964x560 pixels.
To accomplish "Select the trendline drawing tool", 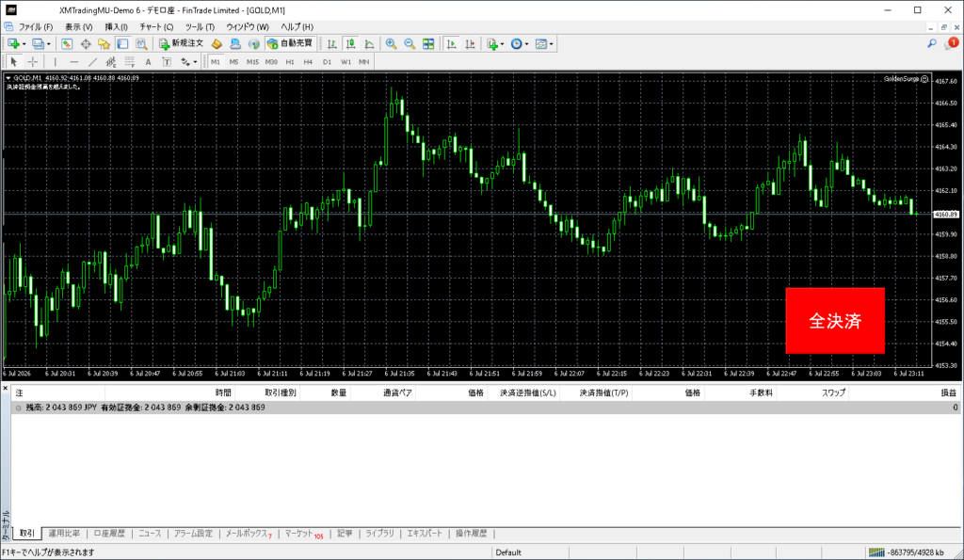I will click(92, 62).
